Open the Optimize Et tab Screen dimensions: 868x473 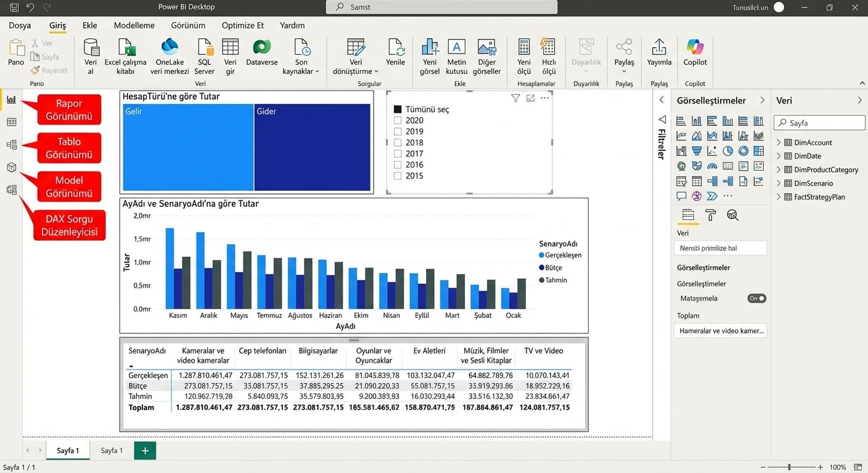(x=243, y=25)
